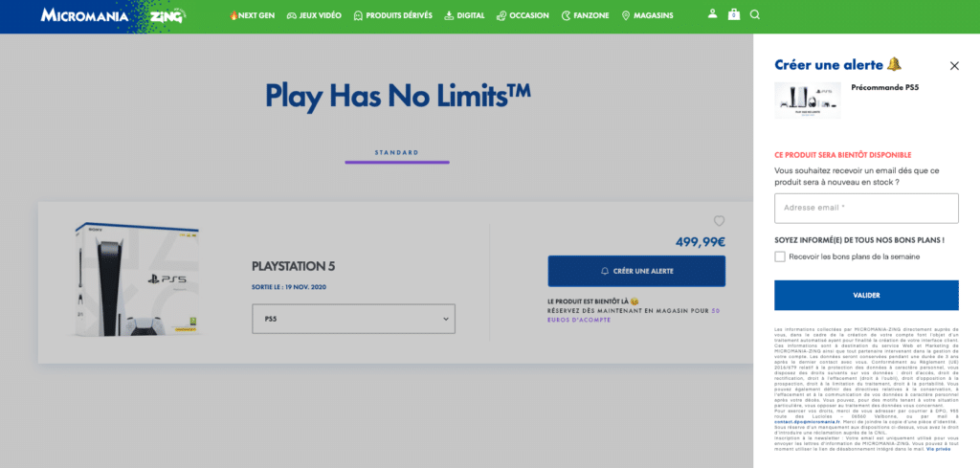This screenshot has width=980, height=468.
Task: Click the search magnifier icon
Action: click(755, 15)
